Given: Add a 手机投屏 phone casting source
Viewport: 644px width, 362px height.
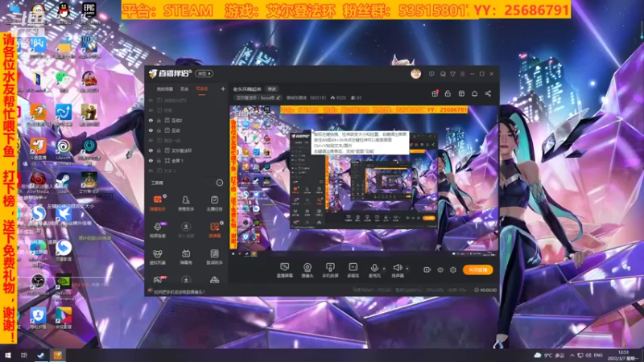Looking at the screenshot, I should point(330,270).
